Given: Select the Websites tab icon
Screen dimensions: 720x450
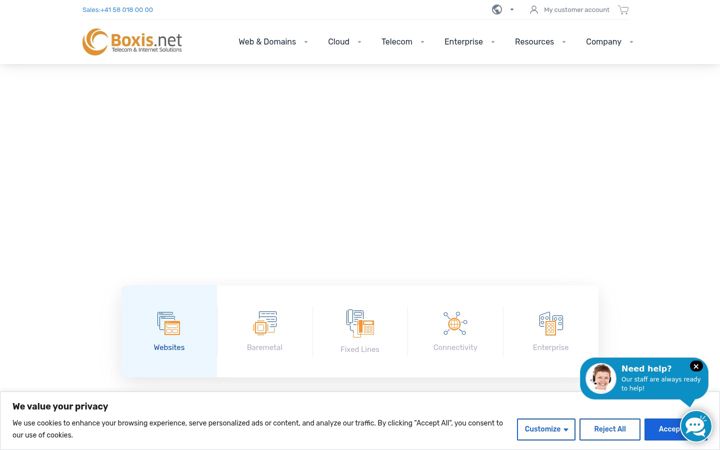Looking at the screenshot, I should tap(169, 323).
